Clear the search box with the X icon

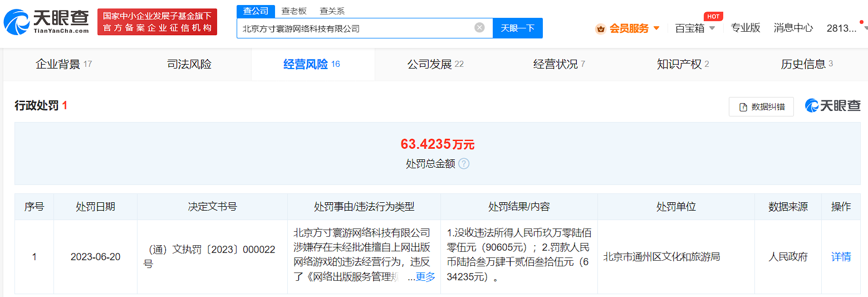479,28
